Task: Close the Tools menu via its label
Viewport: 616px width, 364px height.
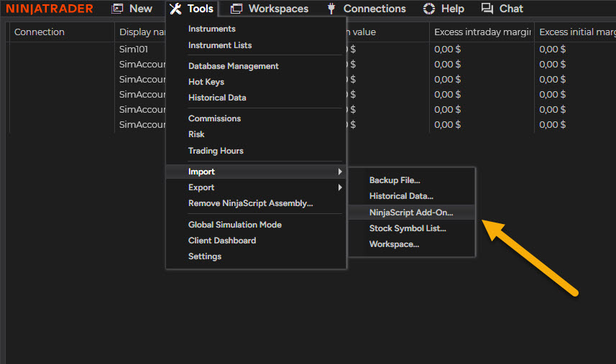Action: tap(201, 9)
